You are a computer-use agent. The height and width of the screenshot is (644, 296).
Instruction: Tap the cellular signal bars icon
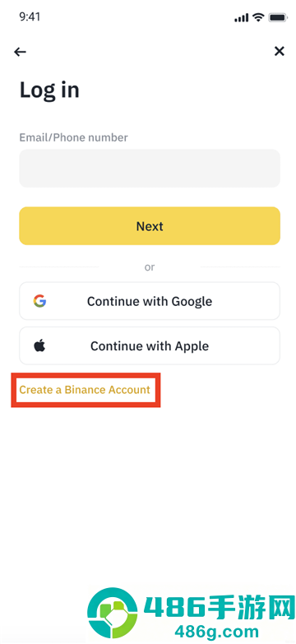242,17
